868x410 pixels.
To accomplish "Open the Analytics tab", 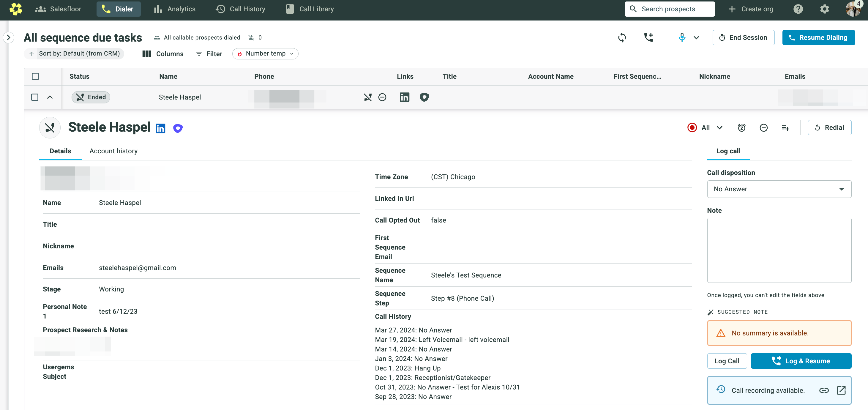I will [x=175, y=9].
